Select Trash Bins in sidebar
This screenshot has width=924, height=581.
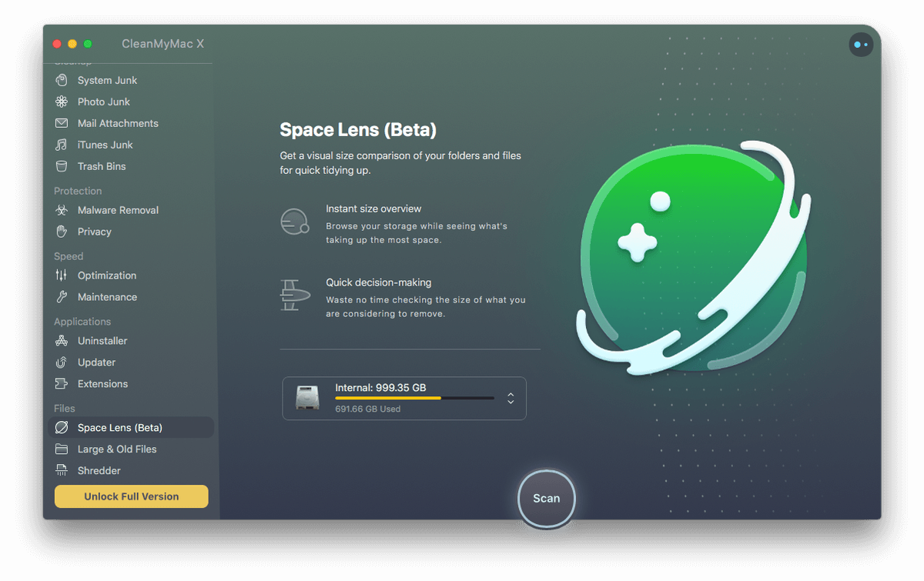(131, 166)
